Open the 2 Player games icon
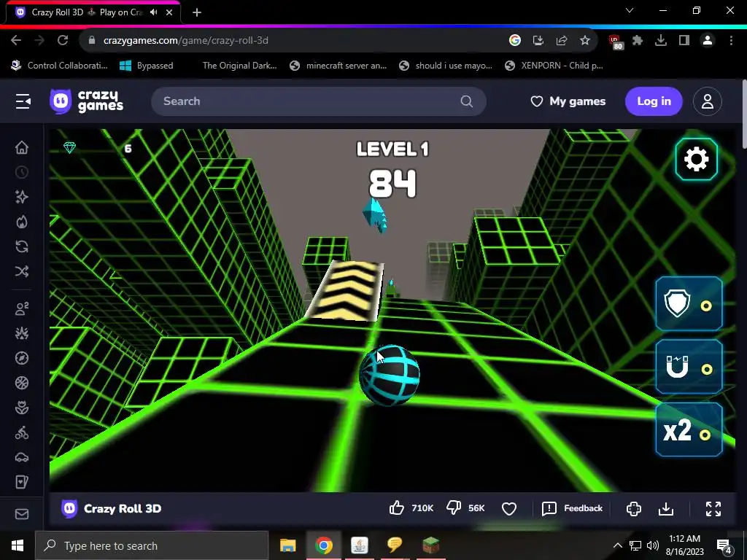Screen dimensions: 747x560 [22, 308]
